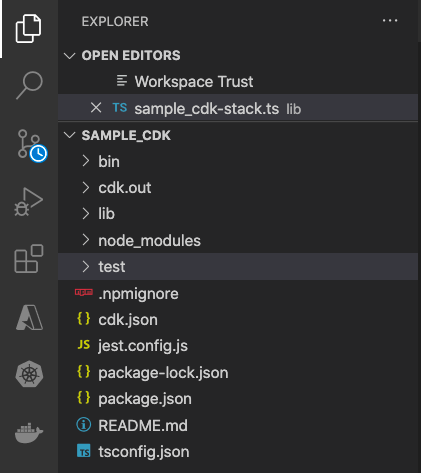
Task: Open the Explorer view in activity bar
Action: click(29, 29)
